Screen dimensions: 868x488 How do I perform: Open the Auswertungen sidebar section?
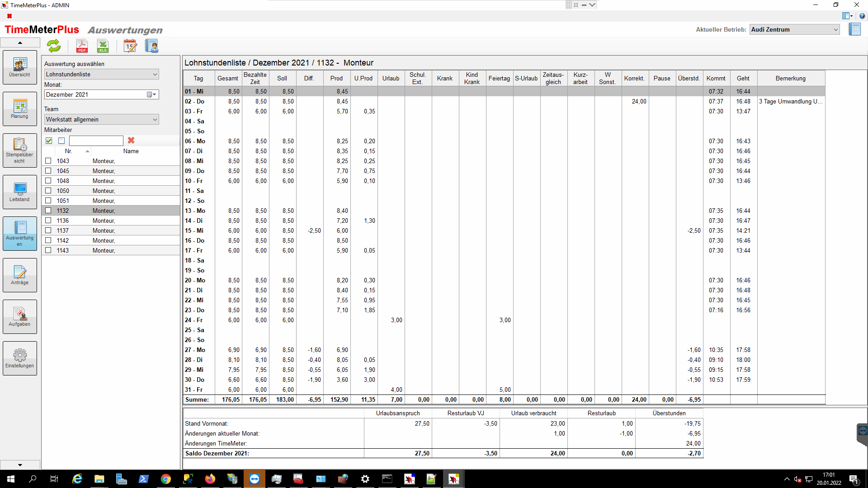click(19, 233)
